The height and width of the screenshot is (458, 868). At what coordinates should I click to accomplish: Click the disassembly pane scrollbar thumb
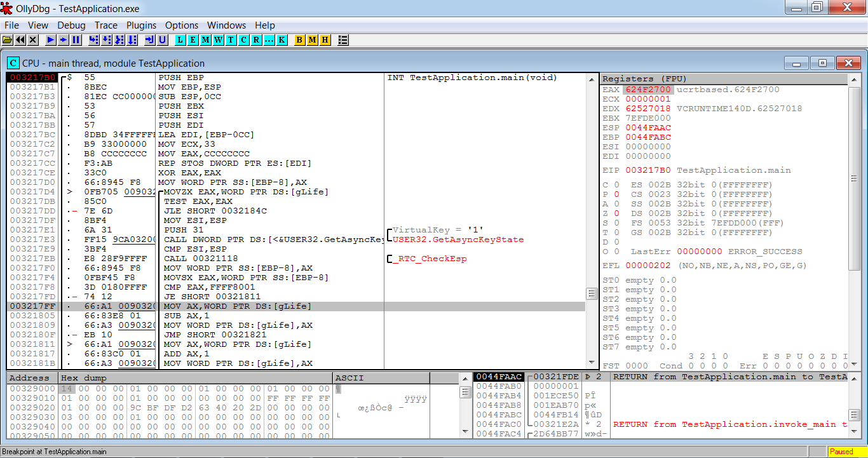tap(592, 294)
